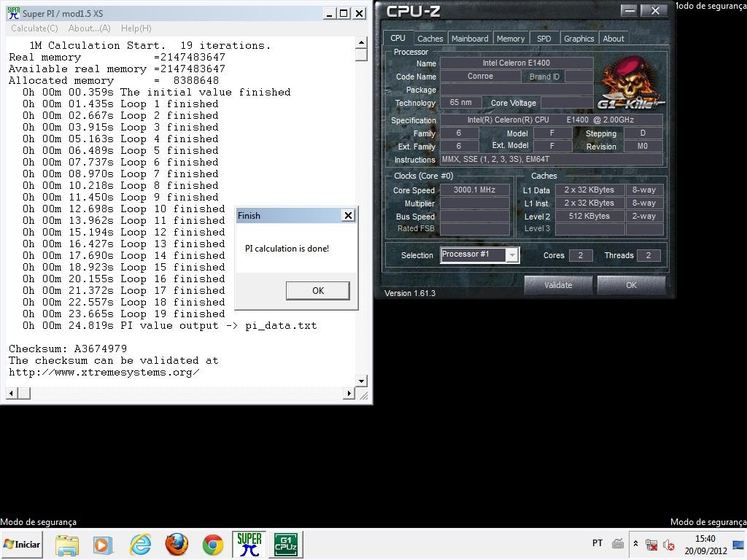
Task: Open the SPD tab in CPU-Z
Action: [x=543, y=39]
